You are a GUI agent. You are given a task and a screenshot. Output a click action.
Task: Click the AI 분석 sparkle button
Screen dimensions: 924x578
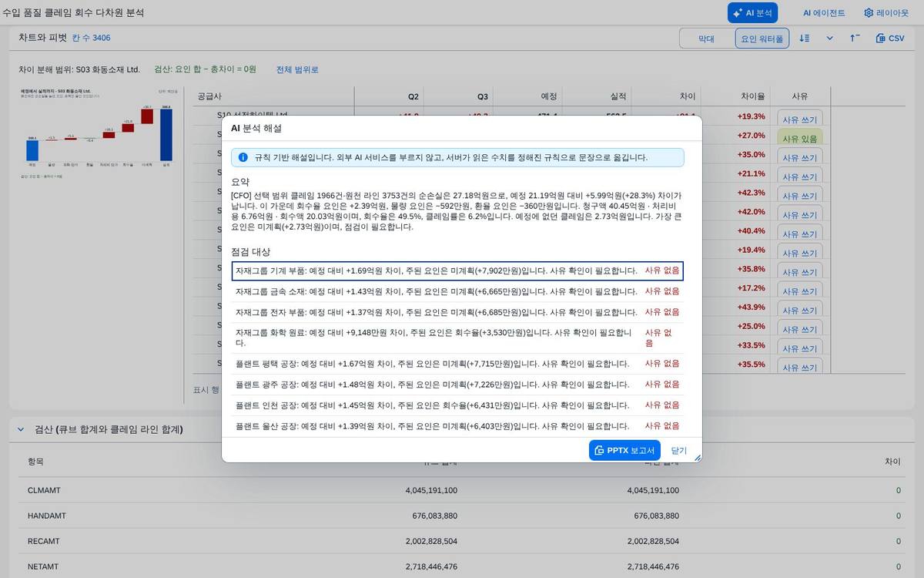point(752,12)
